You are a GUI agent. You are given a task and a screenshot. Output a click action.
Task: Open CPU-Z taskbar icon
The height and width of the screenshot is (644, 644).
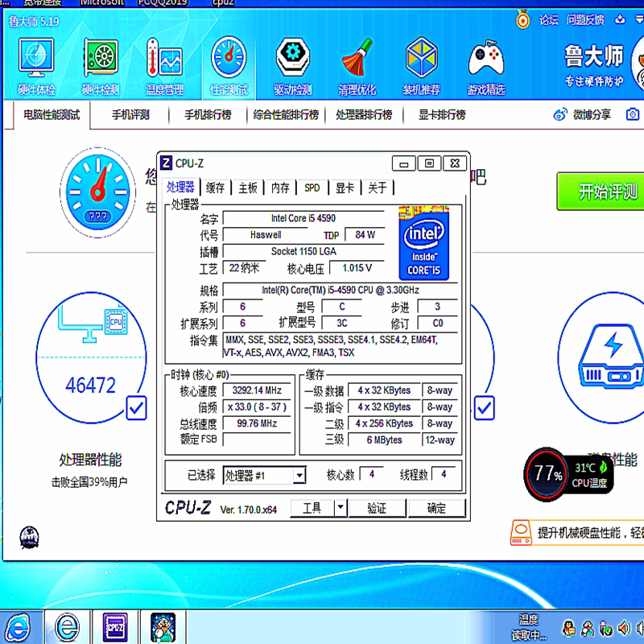click(x=115, y=627)
